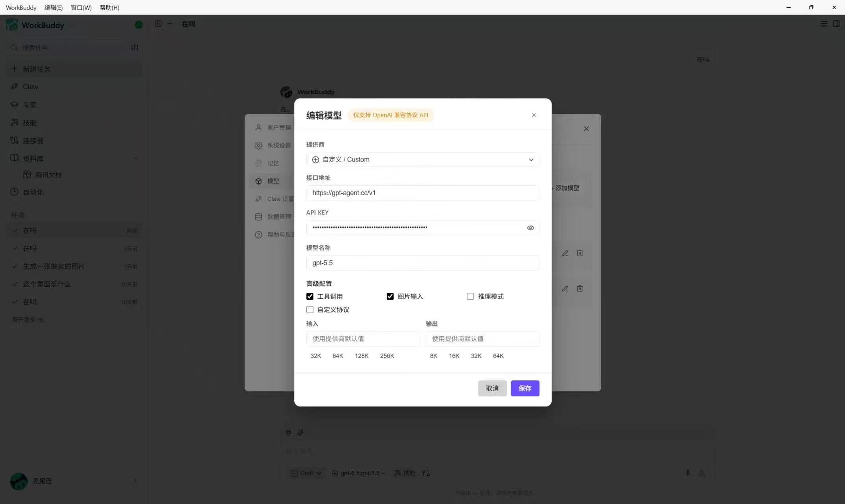Open 帮助与反馈 in settings sidebar
The image size is (845, 504).
pyautogui.click(x=274, y=235)
